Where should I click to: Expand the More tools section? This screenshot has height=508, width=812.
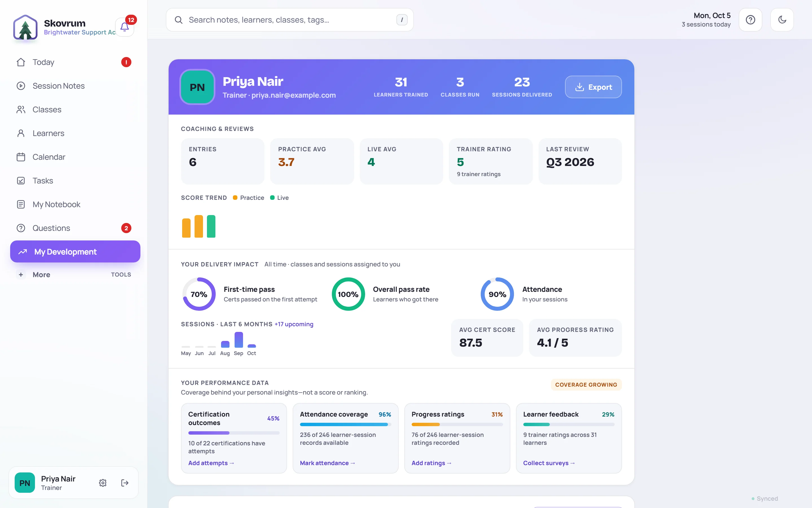click(x=75, y=275)
